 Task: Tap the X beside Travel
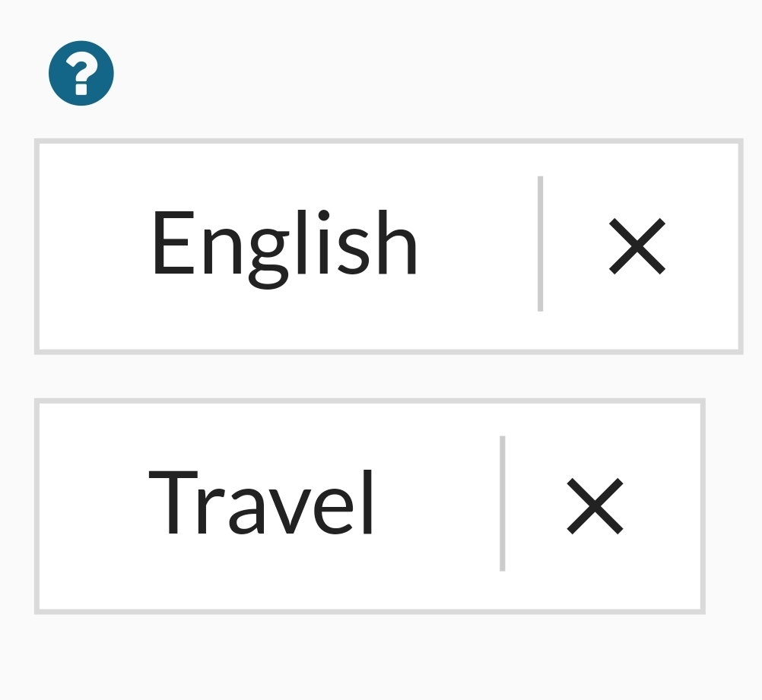595,506
